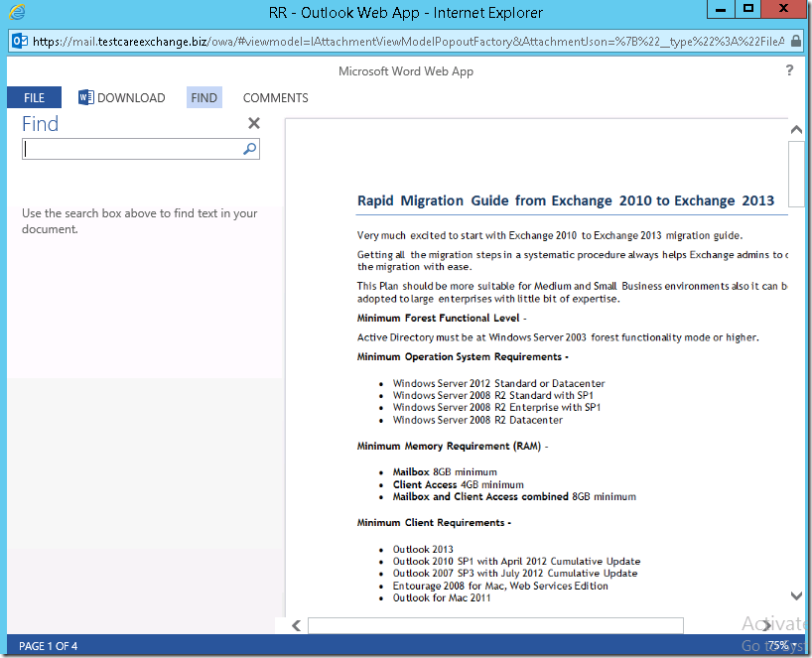Click the Windows Server 2008 R2 Datacenter line
Screen dimensions: 812x658
point(477,420)
